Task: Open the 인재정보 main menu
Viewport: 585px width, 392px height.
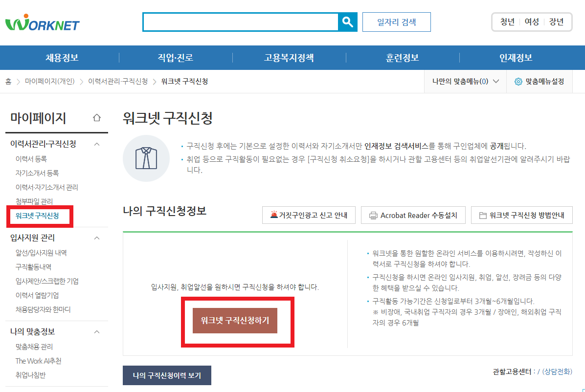Action: click(516, 58)
